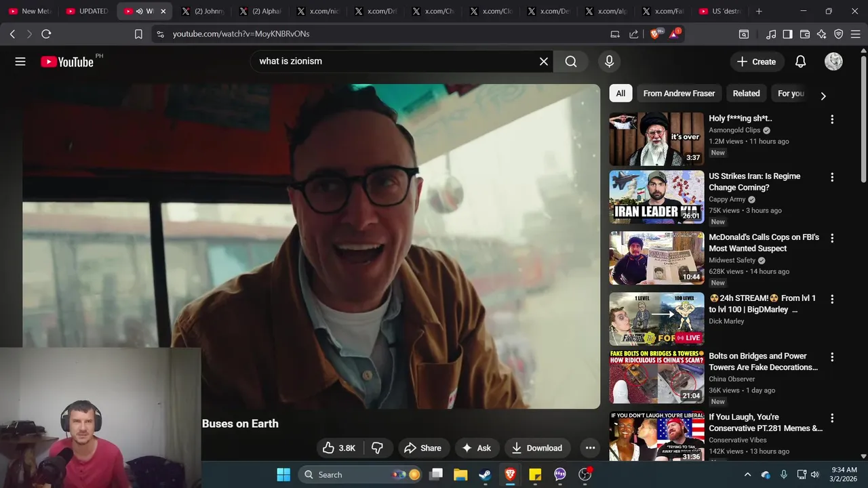This screenshot has height=488, width=868.
Task: Open more actions ellipsis under the video
Action: click(x=590, y=448)
